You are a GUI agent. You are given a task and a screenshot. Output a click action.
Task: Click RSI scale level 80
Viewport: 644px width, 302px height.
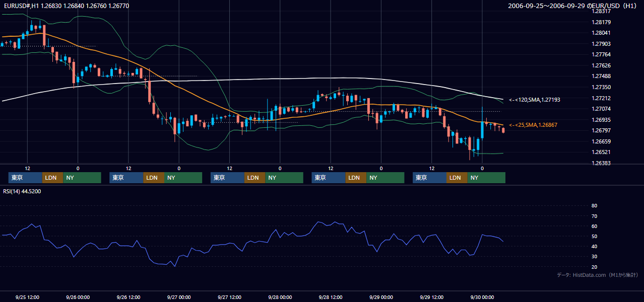pyautogui.click(x=594, y=206)
